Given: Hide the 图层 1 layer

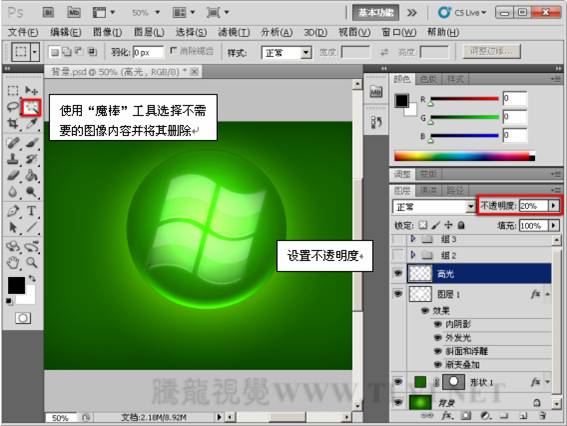Looking at the screenshot, I should tap(398, 293).
